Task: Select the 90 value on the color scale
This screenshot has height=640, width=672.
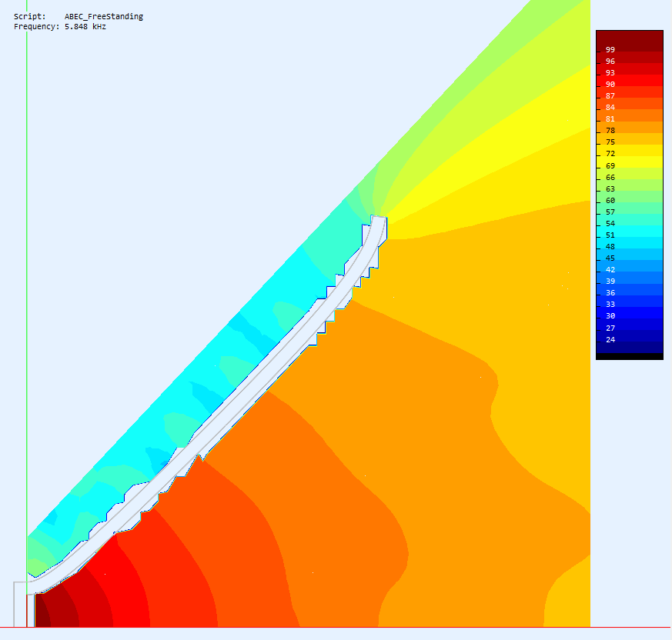Action: click(x=610, y=85)
